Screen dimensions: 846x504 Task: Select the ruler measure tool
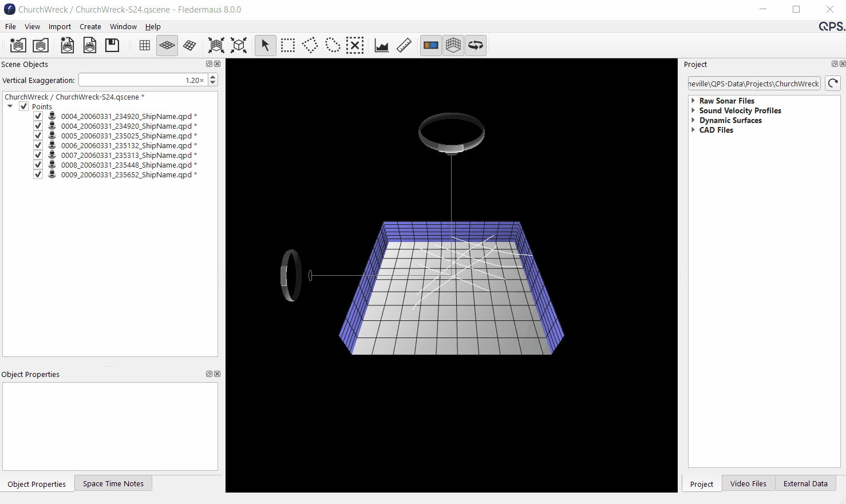point(404,45)
